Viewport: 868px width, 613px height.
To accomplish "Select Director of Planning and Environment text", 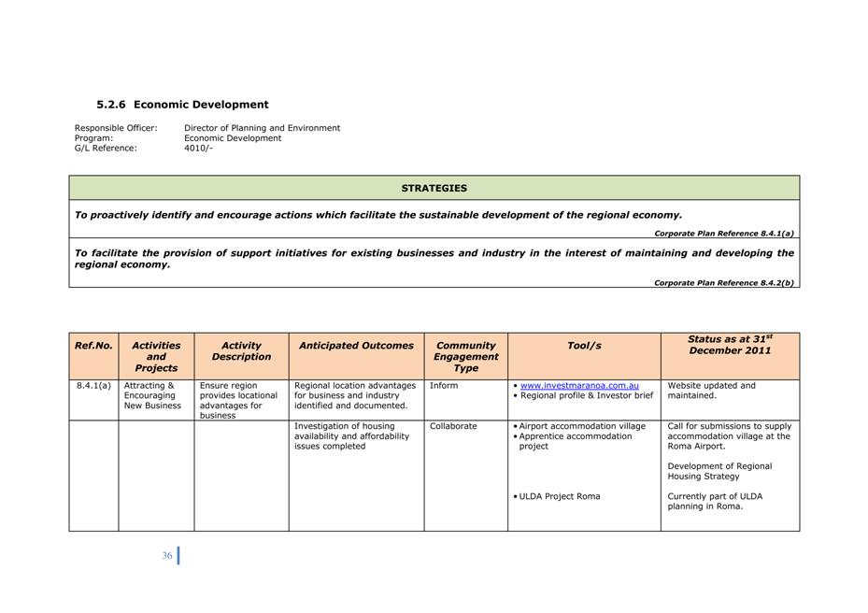I will [x=262, y=128].
